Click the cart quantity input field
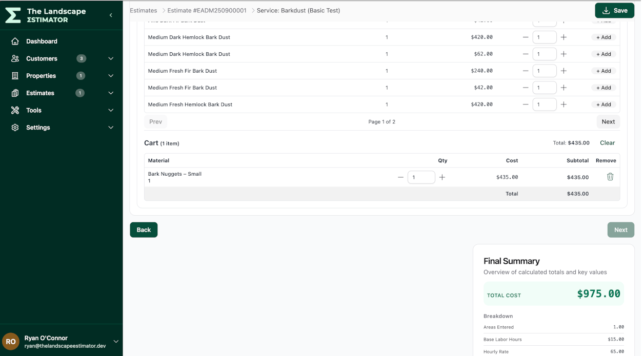 [421, 176]
